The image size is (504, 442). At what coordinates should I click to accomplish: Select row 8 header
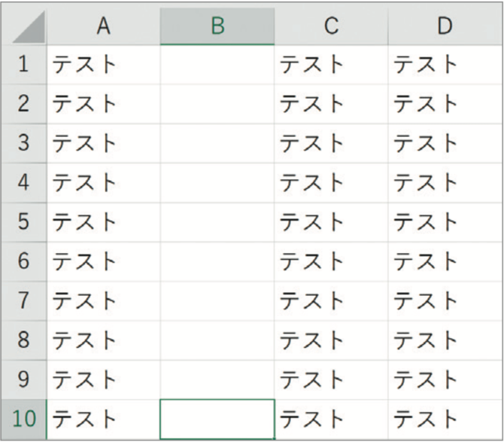(x=24, y=340)
